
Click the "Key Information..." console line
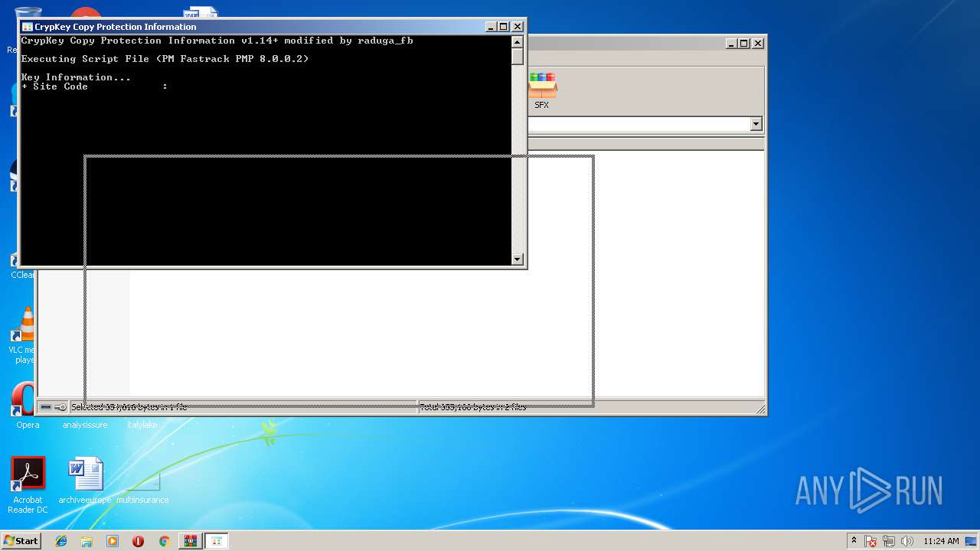point(76,77)
